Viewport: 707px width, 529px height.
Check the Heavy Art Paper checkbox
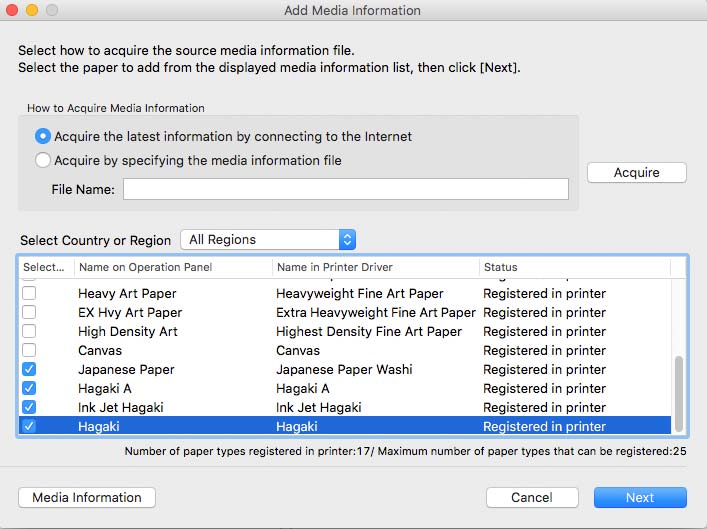coord(29,293)
